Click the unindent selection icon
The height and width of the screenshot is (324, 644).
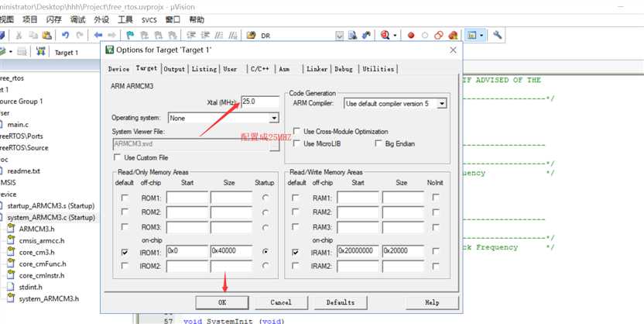coord(204,36)
